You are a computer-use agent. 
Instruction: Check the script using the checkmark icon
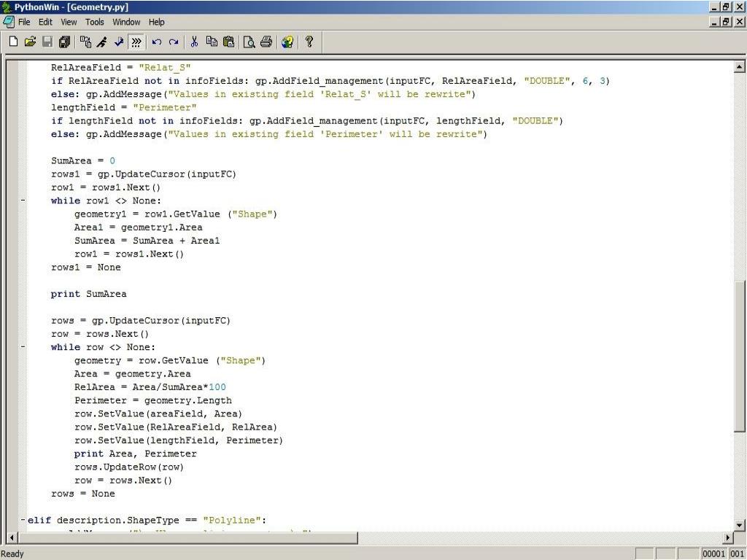tap(119, 42)
